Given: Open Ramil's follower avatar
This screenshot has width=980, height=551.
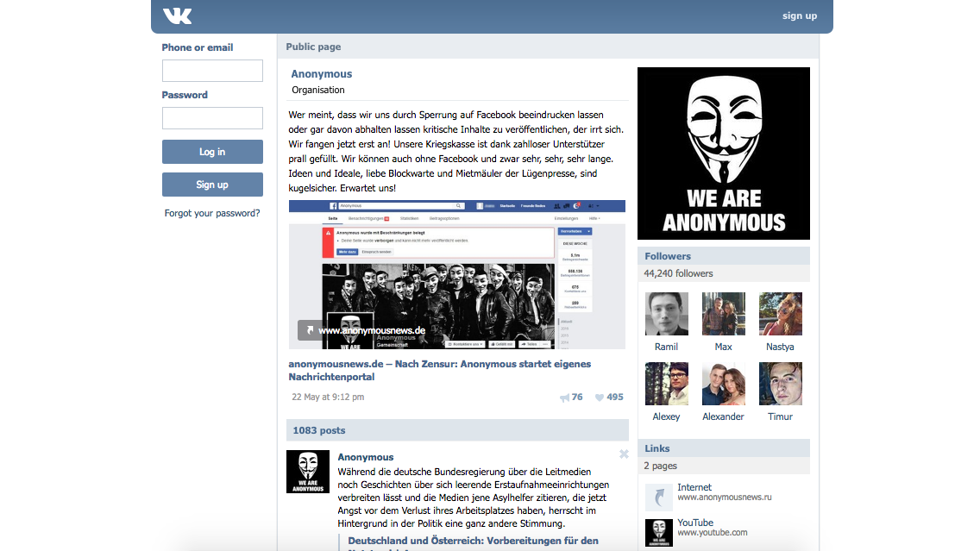Looking at the screenshot, I should pyautogui.click(x=666, y=313).
